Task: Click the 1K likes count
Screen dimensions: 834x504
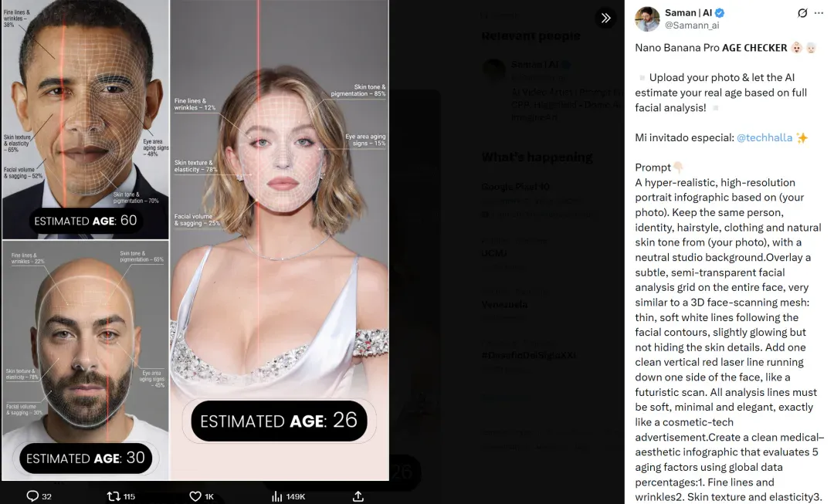Action: coord(209,496)
